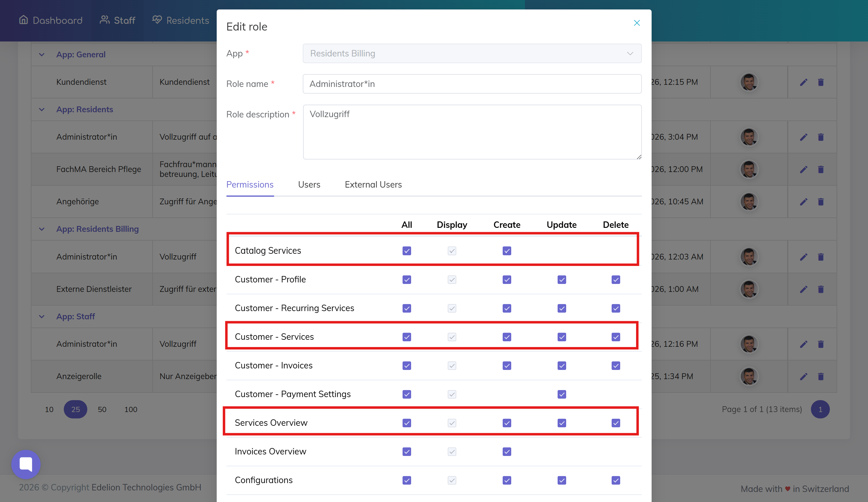
Task: Click the edit pencil for Kundendienst role
Action: [803, 82]
